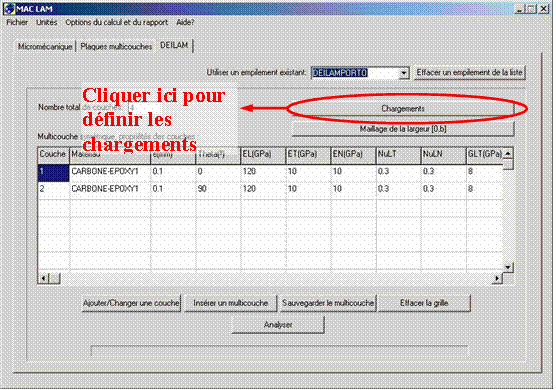556x390 pixels.
Task: Minimize the MAC LAM window
Action: coord(520,9)
